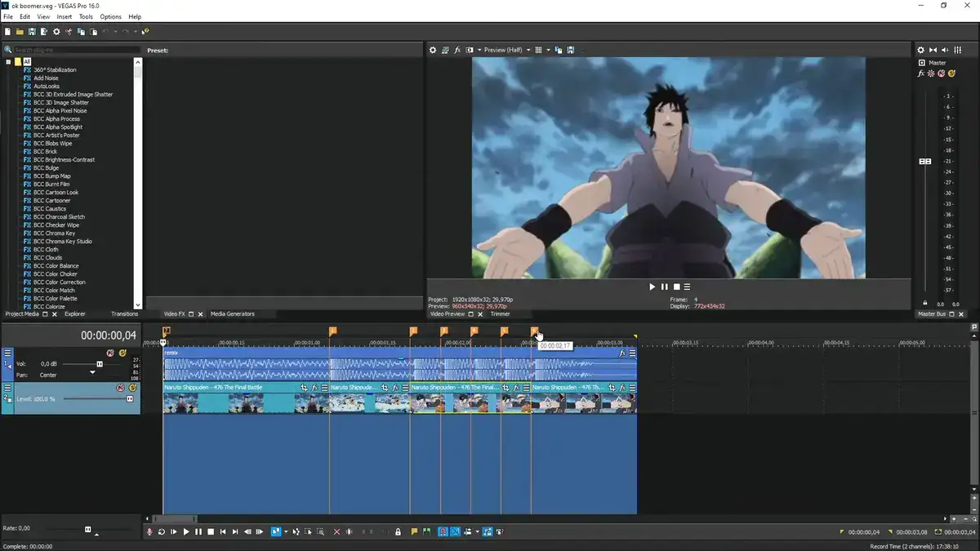Switch to the Transitions tab

(125, 313)
